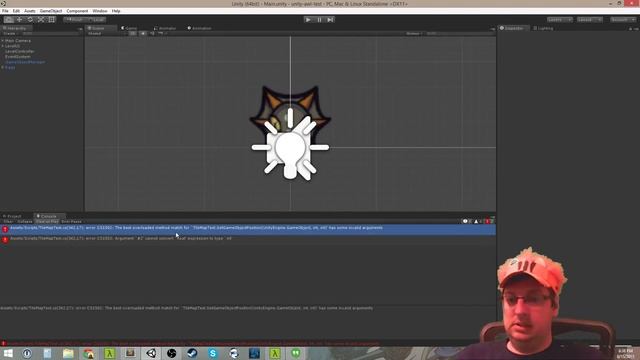Open the Account dropdown in top-right
This screenshot has width=640, height=360.
[x=623, y=20]
